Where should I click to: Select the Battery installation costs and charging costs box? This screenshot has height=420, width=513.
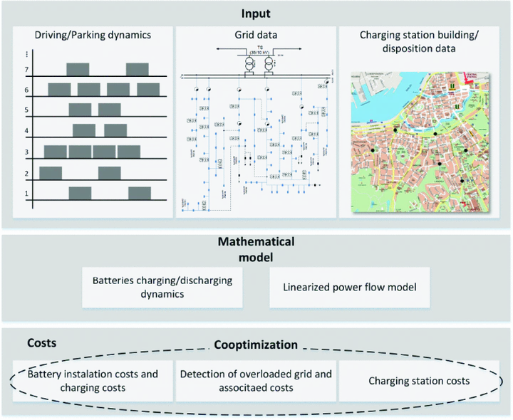(x=93, y=380)
